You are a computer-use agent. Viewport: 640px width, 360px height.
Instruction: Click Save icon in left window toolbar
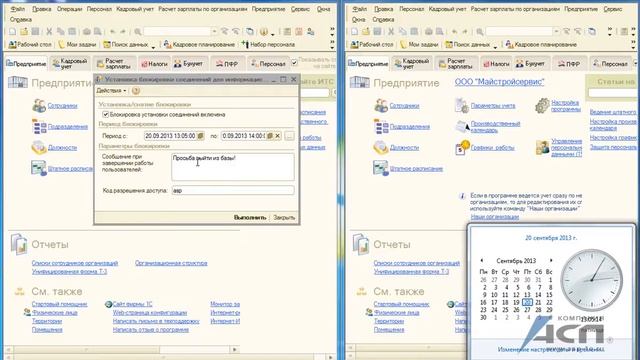coord(36,31)
